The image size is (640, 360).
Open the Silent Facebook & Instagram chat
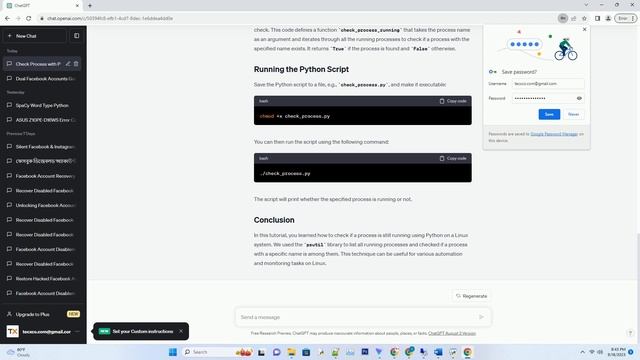tap(42, 147)
